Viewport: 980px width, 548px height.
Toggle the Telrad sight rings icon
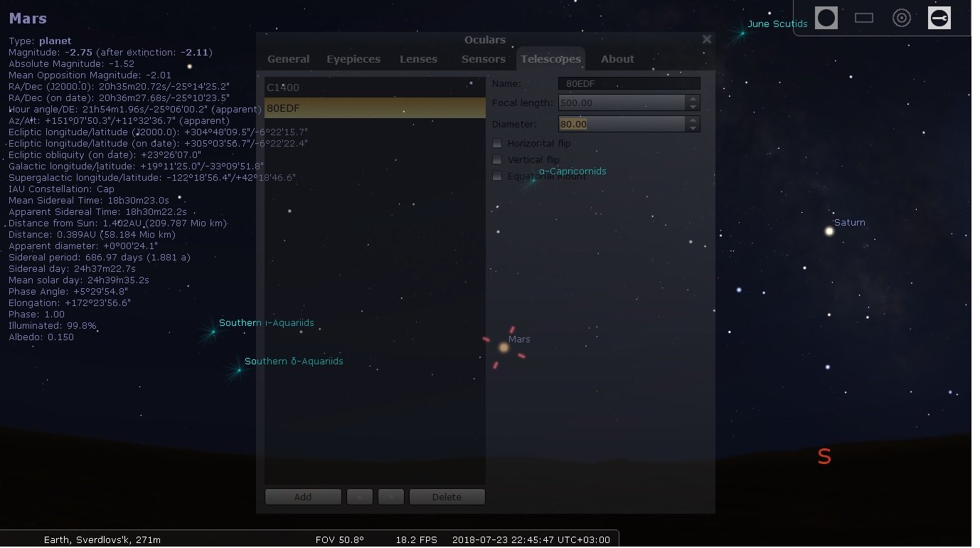[902, 18]
